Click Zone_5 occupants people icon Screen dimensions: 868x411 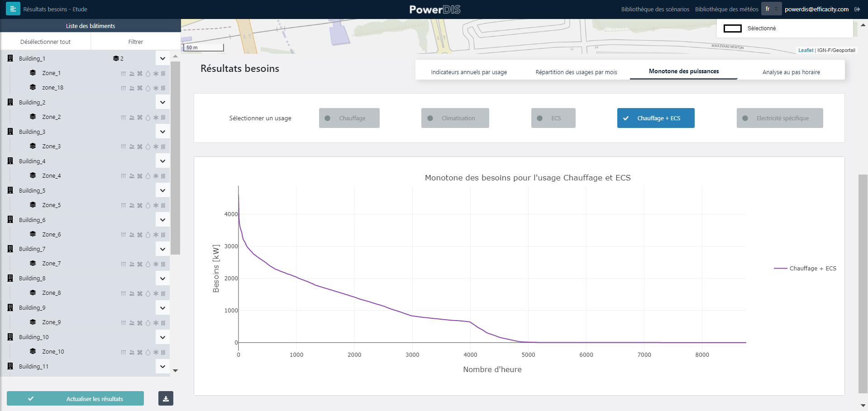(132, 205)
